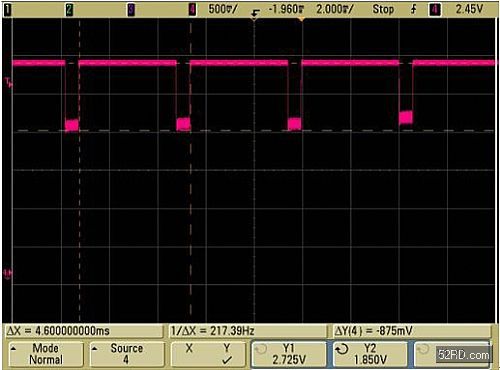This screenshot has height=370, width=500.
Task: Select the channel 2 indicator in status bar
Action: point(69,10)
